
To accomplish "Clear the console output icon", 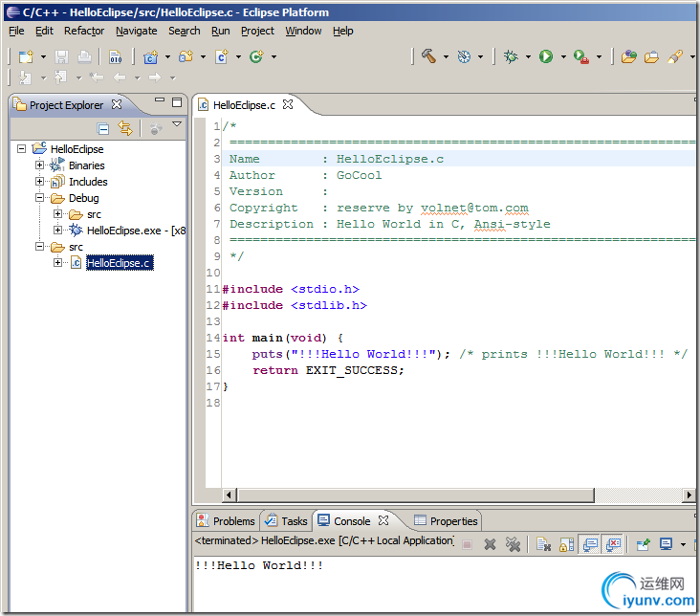I will [x=543, y=544].
